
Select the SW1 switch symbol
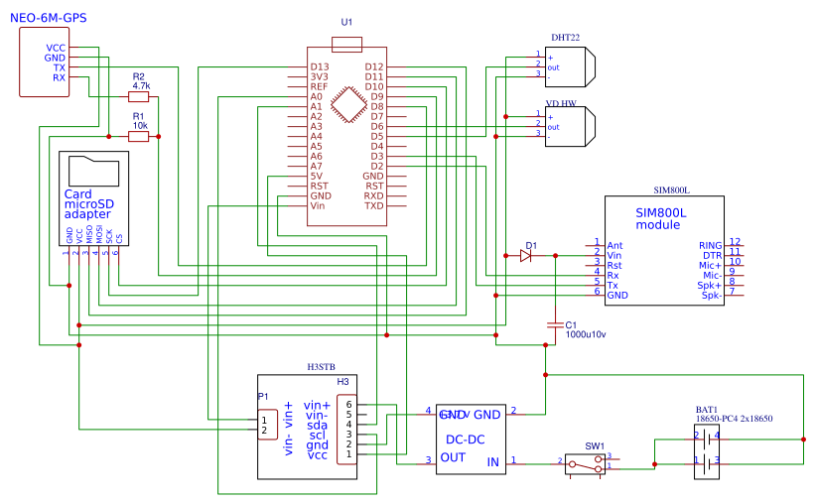coord(586,464)
